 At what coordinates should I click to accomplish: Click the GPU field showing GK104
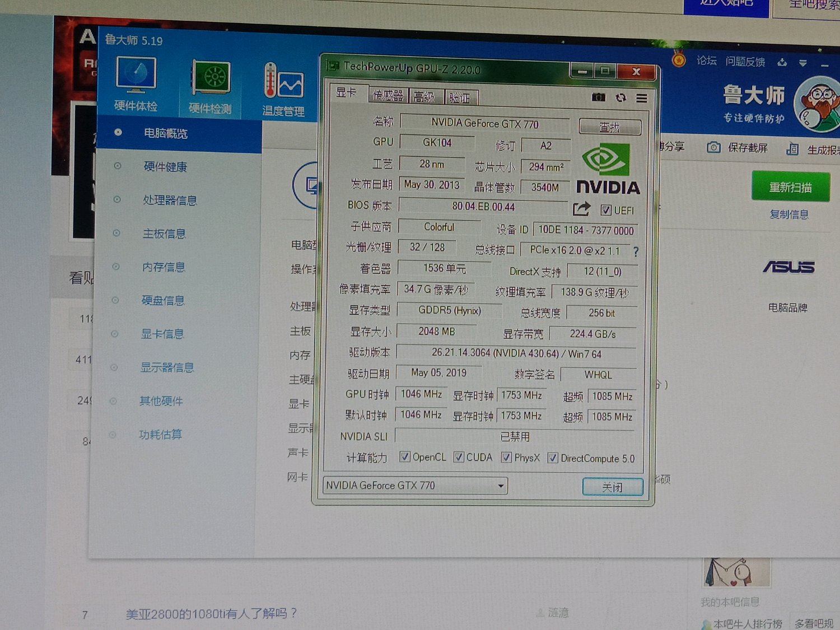437,142
